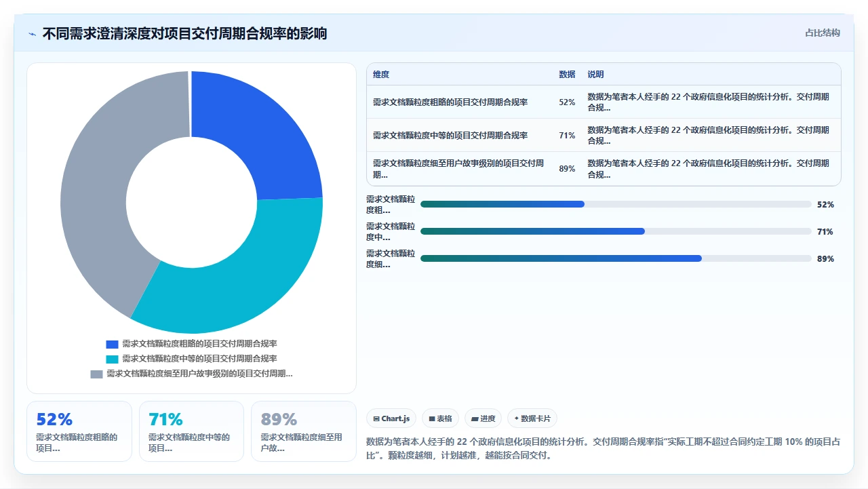The width and height of the screenshot is (868, 489).
Task: Click the 占比结构 label in header
Action: click(822, 33)
